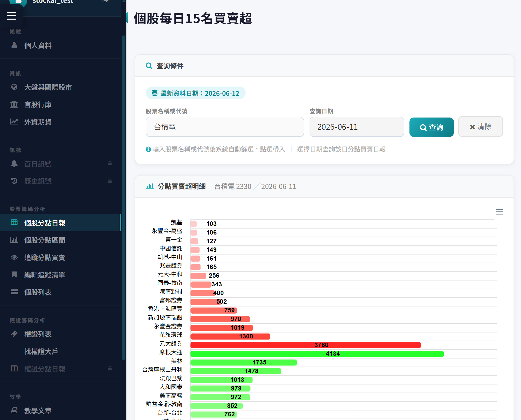Open 官股行庫 menu item
Viewport: 521px width, 420px height.
[x=38, y=105]
